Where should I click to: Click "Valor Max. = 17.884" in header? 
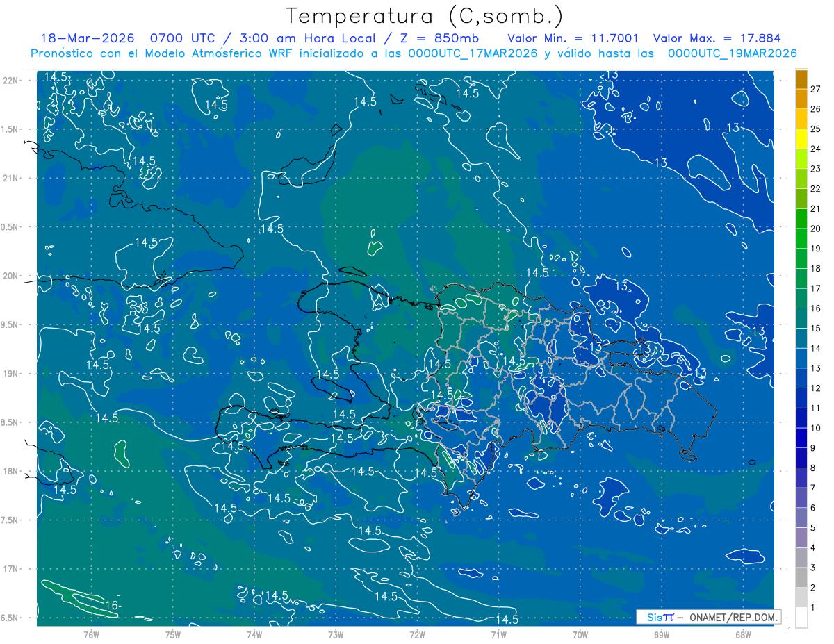coord(717,38)
